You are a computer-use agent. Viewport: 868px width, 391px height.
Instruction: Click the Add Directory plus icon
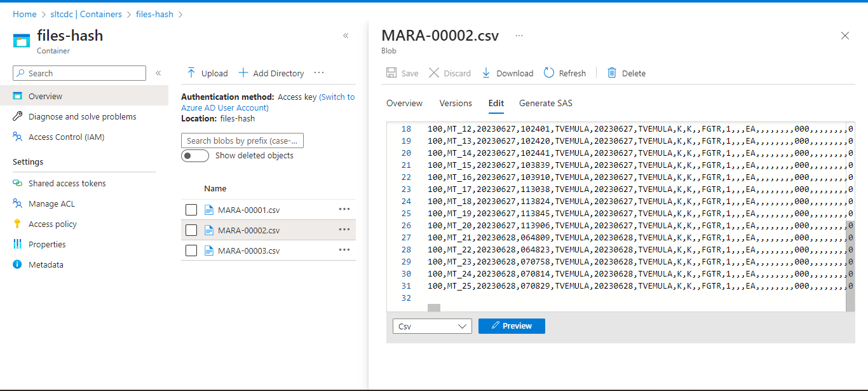pos(243,73)
